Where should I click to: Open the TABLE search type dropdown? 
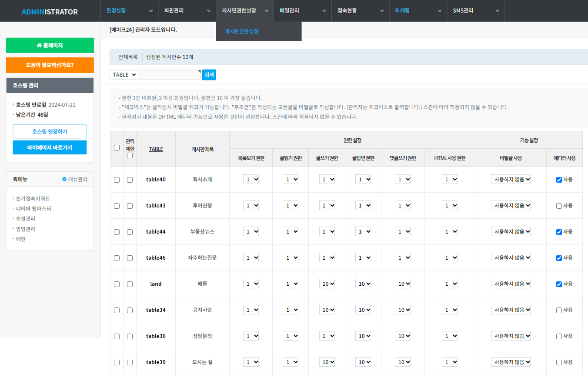pyautogui.click(x=124, y=75)
